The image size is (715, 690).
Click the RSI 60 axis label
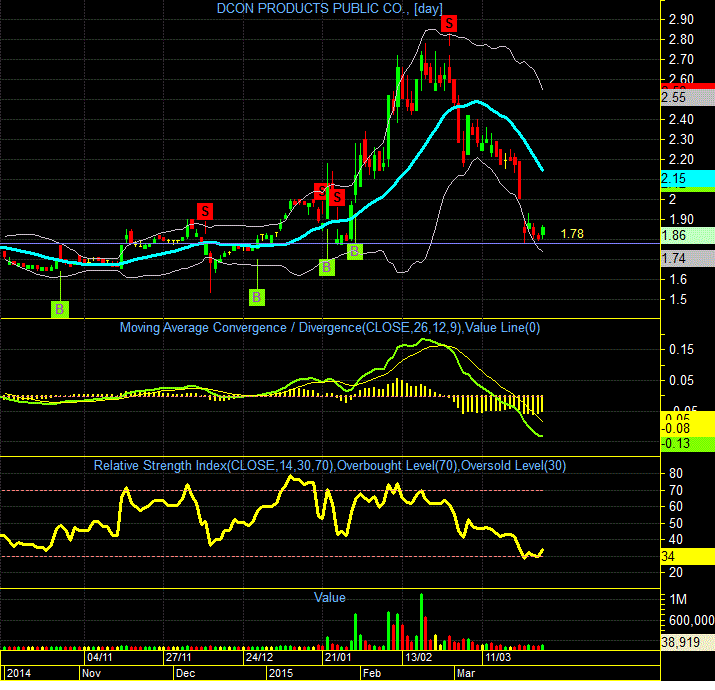click(676, 507)
